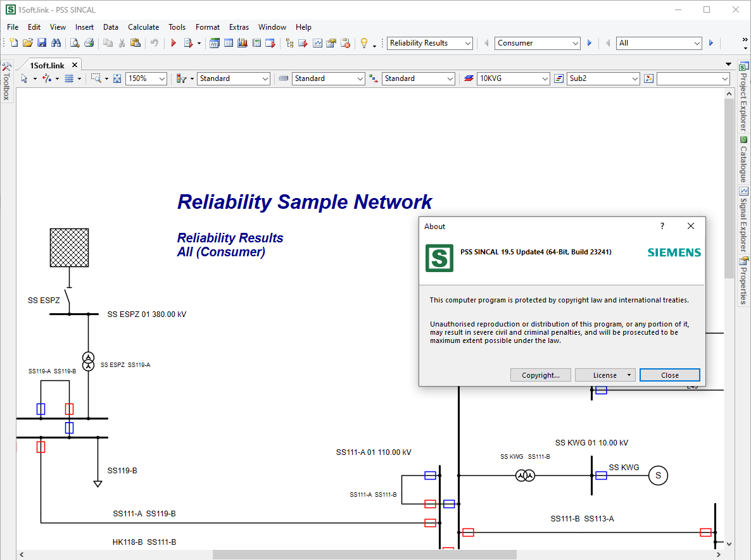Open the Tools menu
The image size is (751, 560).
(177, 27)
